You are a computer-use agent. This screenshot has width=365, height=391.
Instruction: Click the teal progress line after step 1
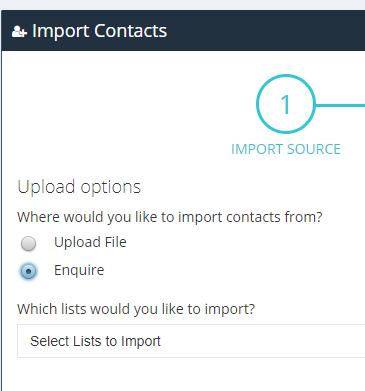tap(340, 105)
